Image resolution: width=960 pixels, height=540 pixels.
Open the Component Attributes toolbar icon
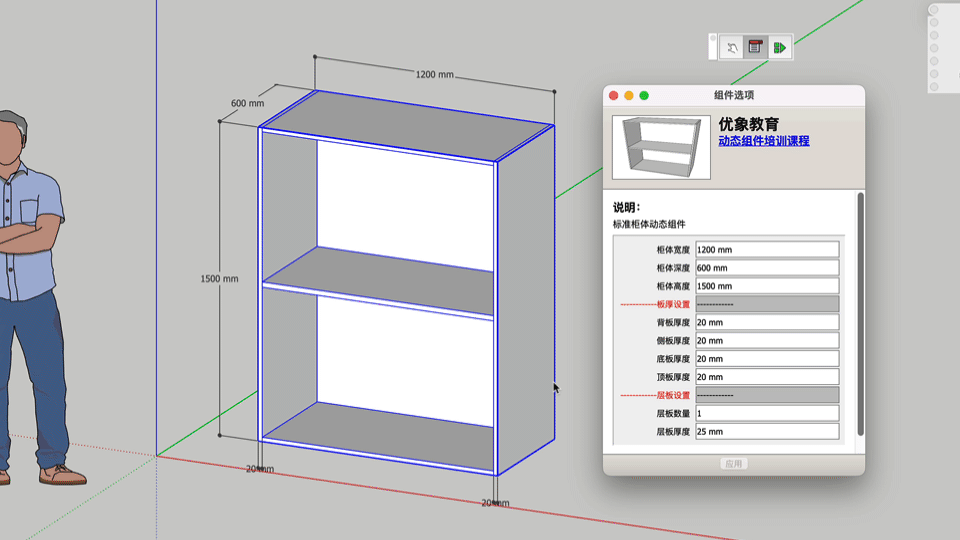[x=779, y=47]
